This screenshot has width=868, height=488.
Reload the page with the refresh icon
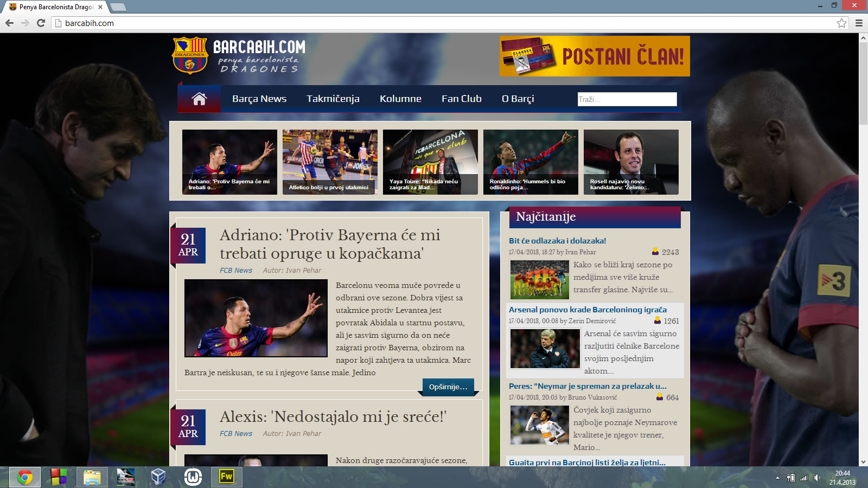tap(41, 23)
